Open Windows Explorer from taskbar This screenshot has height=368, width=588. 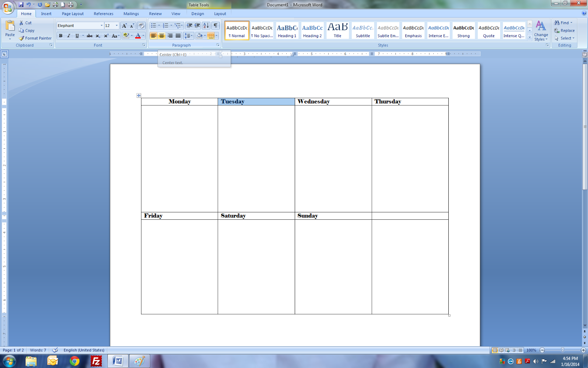31,361
